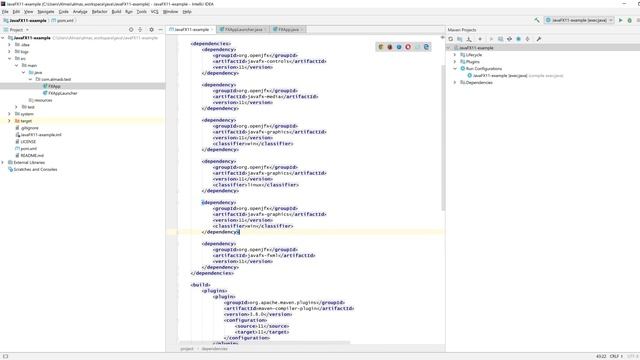
Task: Run the JavaFX11-example configuration with play icon
Action: tap(620, 20)
